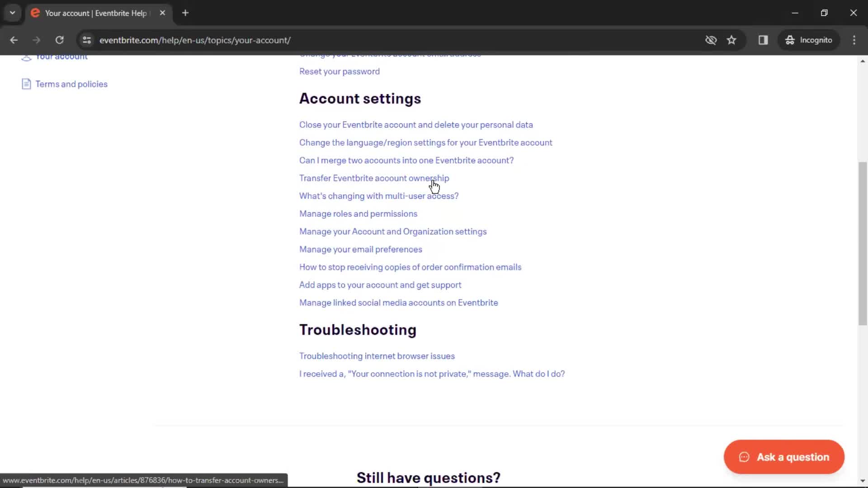868x488 pixels.
Task: Open Troubleshooting internet browser issues article
Action: coord(377,356)
